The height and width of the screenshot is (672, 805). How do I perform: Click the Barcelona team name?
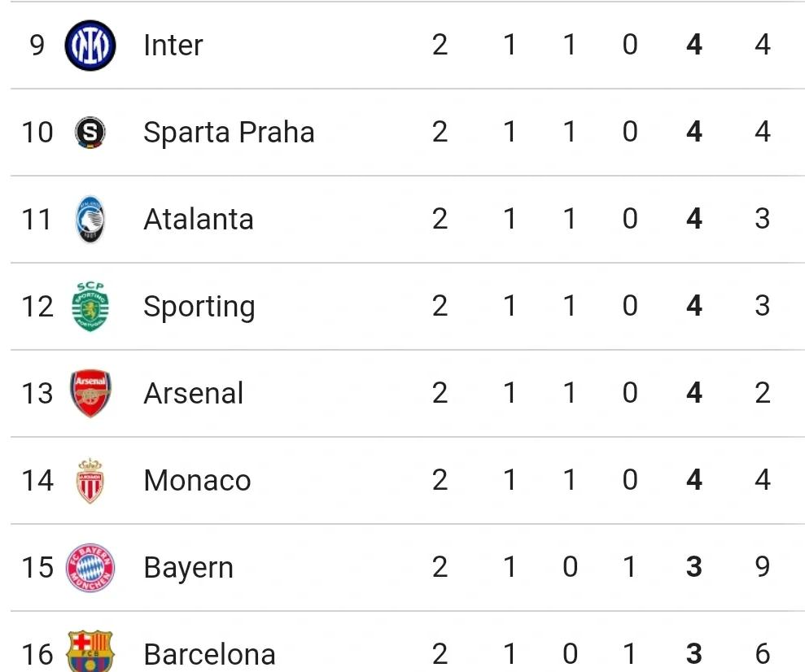(x=209, y=653)
